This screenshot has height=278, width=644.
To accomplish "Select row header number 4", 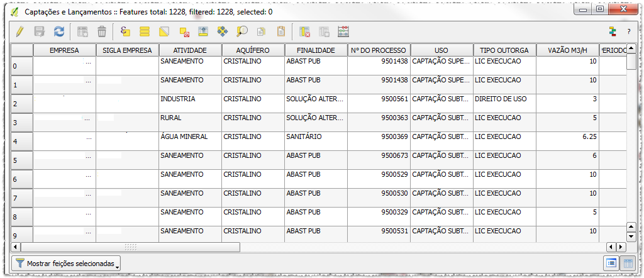I will tap(22, 142).
